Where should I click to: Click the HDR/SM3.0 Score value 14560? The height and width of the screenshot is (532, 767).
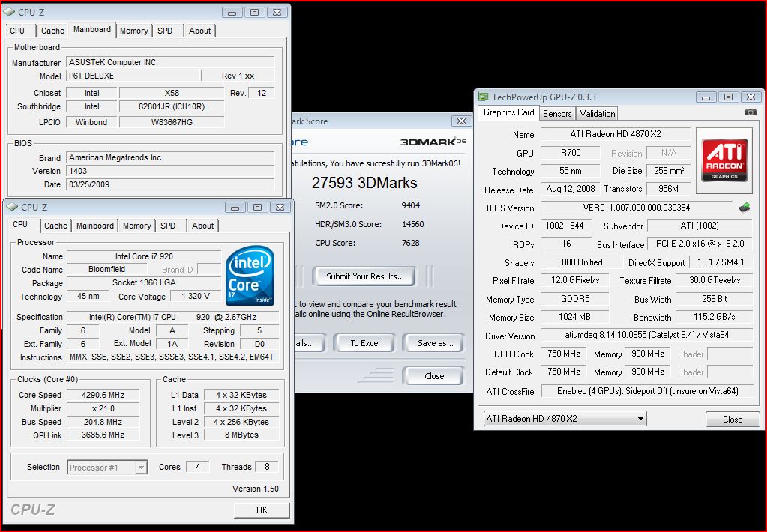[x=413, y=224]
